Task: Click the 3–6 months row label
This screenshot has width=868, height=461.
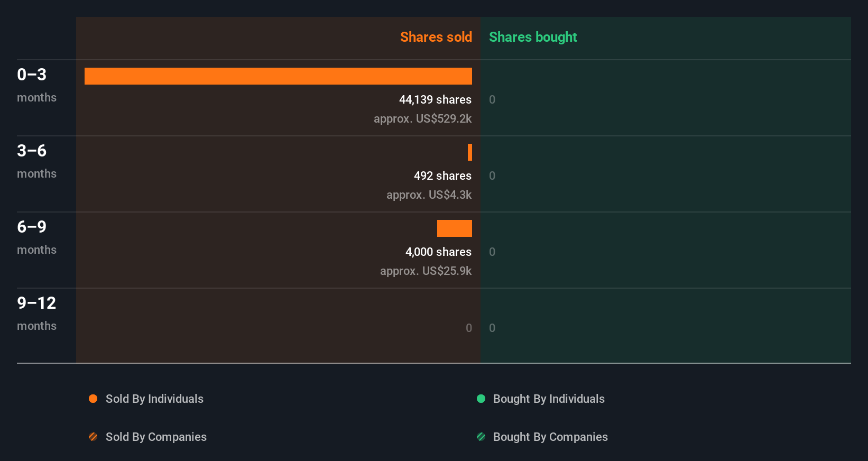Action: click(x=36, y=161)
